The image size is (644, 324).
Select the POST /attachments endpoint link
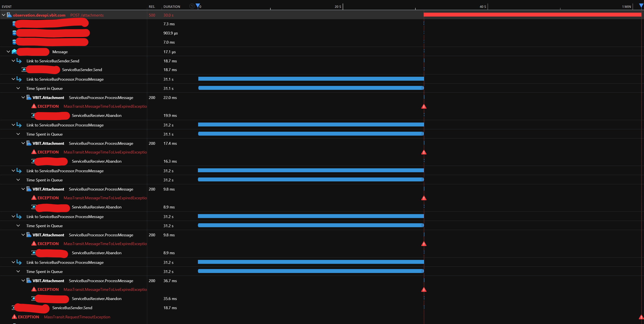pos(87,15)
